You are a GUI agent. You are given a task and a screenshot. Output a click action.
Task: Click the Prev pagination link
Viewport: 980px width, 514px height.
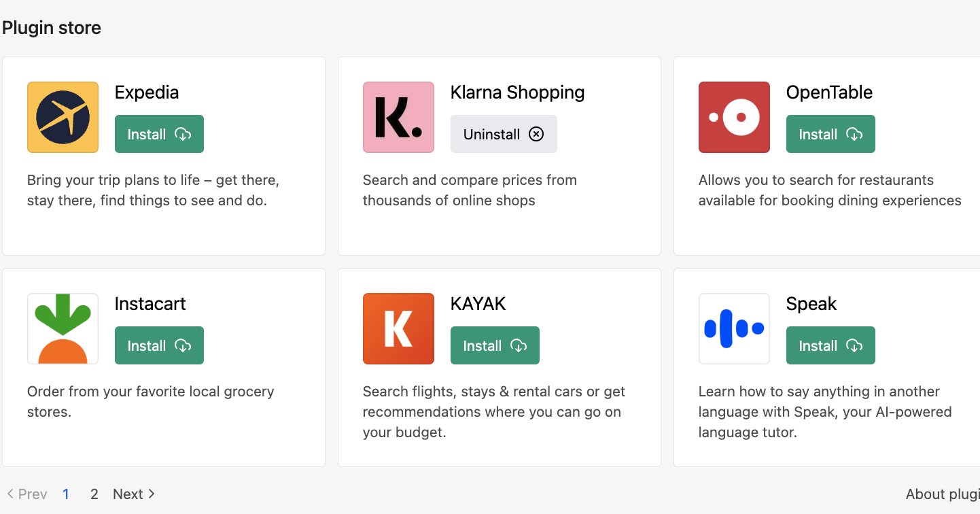coord(27,494)
